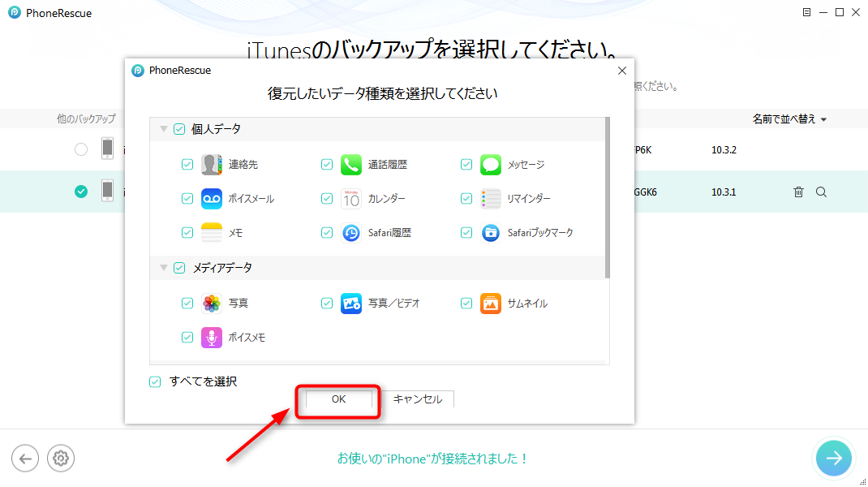868x487 pixels.
Task: Click the PhoneRescue logo in the main window
Action: coord(15,12)
